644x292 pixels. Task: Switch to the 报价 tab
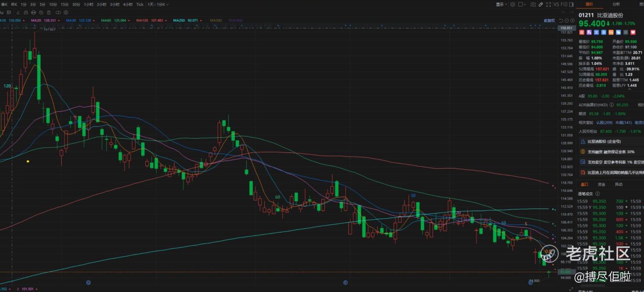coord(589,4)
